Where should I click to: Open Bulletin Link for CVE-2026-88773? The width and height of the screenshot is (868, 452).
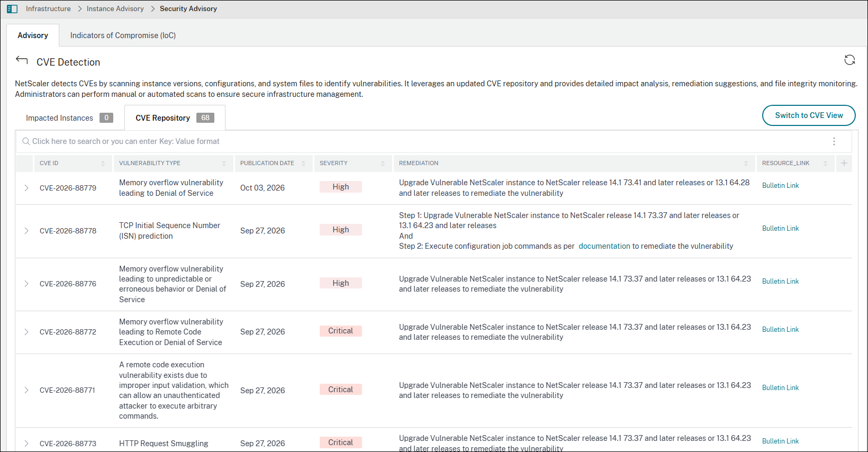click(x=780, y=441)
